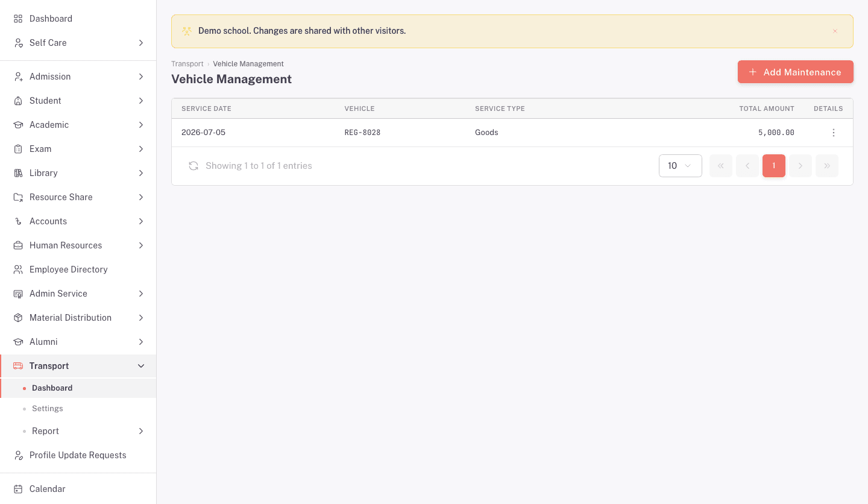This screenshot has width=868, height=504.
Task: Click the Self Care person-heart icon
Action: tap(18, 43)
